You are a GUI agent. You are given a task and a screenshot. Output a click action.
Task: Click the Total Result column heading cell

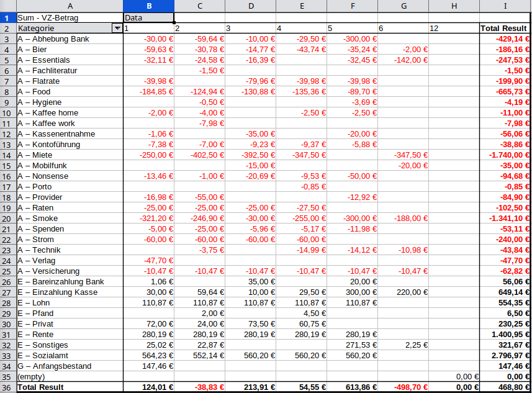(x=505, y=29)
